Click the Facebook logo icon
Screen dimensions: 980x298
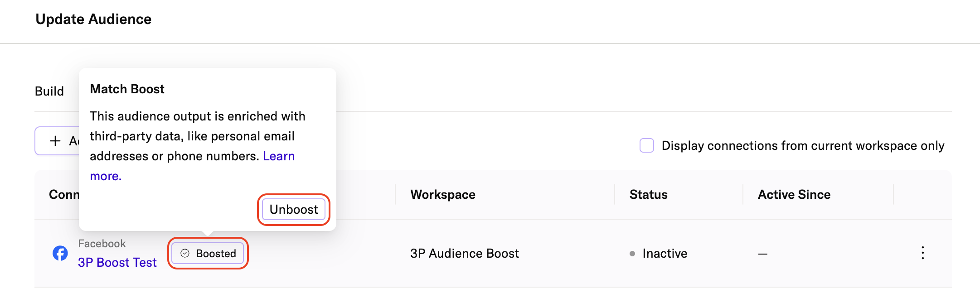coord(60,253)
